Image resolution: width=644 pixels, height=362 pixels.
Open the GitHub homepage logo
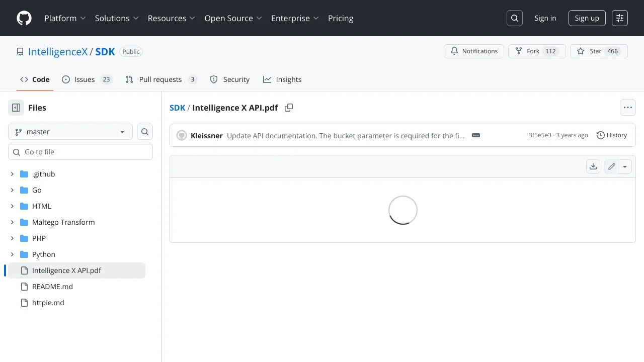(x=24, y=18)
